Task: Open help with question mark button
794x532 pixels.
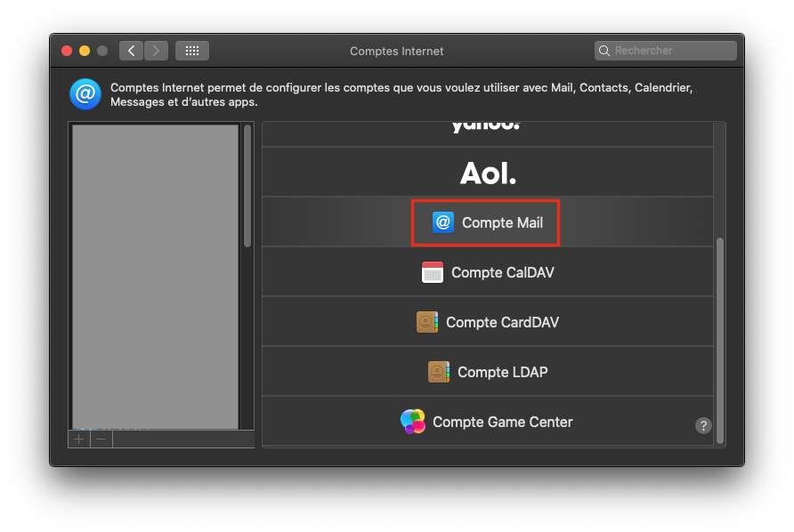Action: tap(703, 425)
